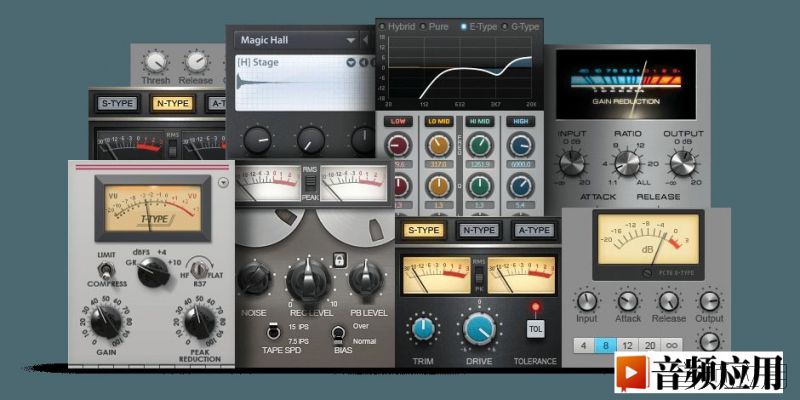This screenshot has height=400, width=800.
Task: Click the PEAK REDUCTION knob
Action: click(199, 322)
